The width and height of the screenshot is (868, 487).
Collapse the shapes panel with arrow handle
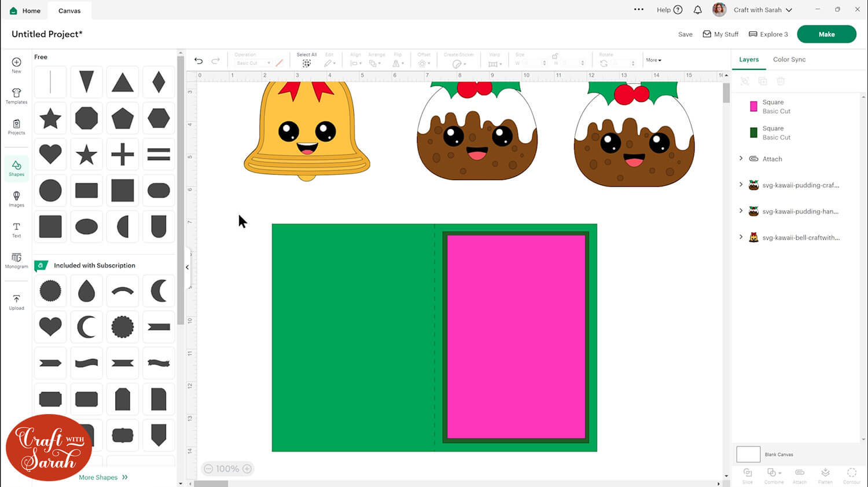click(x=187, y=267)
